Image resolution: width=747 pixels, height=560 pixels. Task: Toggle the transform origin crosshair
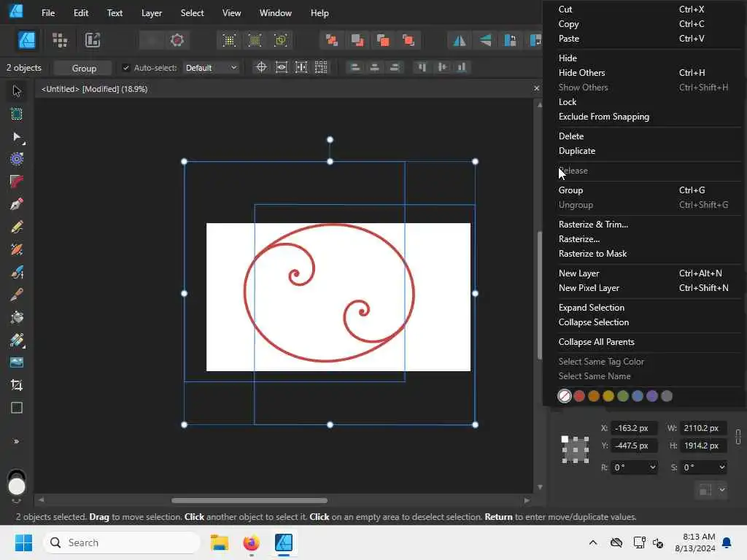[261, 68]
